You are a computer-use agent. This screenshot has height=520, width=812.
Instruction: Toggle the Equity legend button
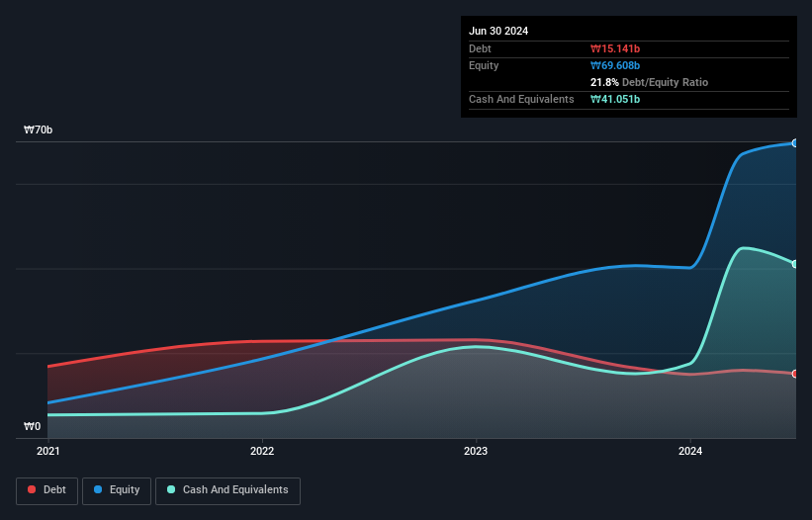click(117, 490)
